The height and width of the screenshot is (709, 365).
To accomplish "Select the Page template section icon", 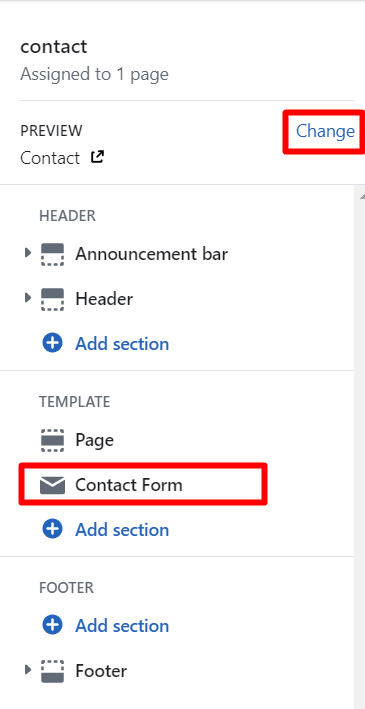I will click(52, 440).
